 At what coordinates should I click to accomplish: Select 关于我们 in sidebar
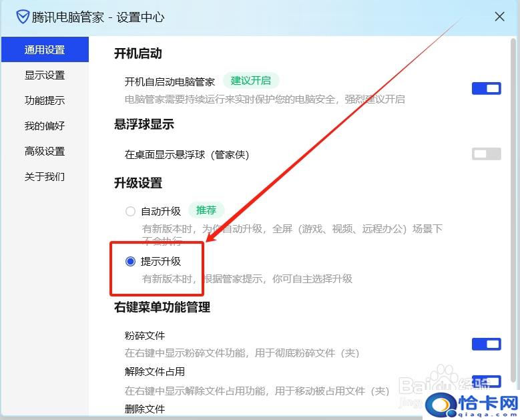tap(45, 176)
